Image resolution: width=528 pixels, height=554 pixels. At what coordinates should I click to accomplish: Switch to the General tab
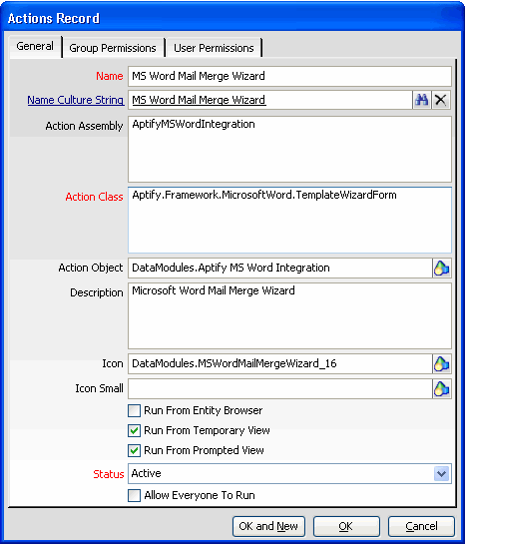pyautogui.click(x=35, y=46)
